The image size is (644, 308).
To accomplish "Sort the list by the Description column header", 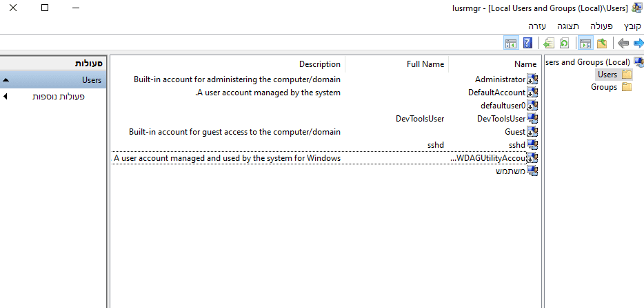I will tap(319, 64).
